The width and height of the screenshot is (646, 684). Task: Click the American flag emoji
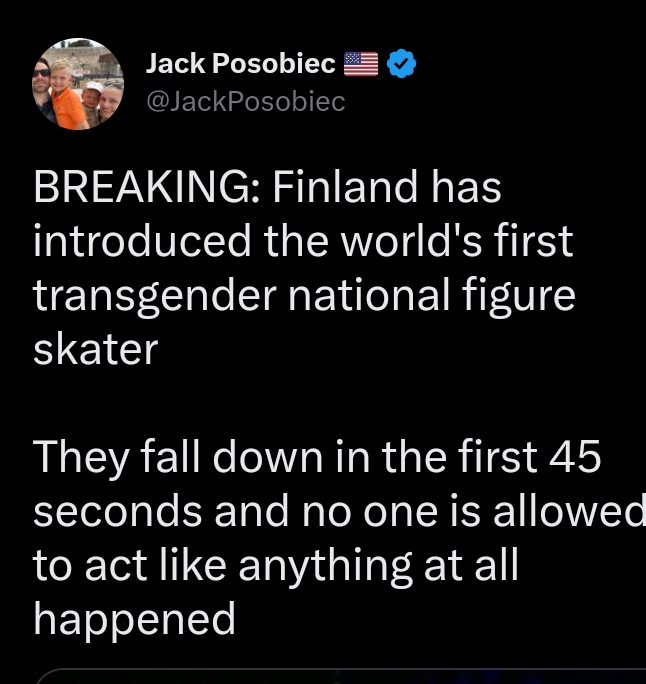361,64
